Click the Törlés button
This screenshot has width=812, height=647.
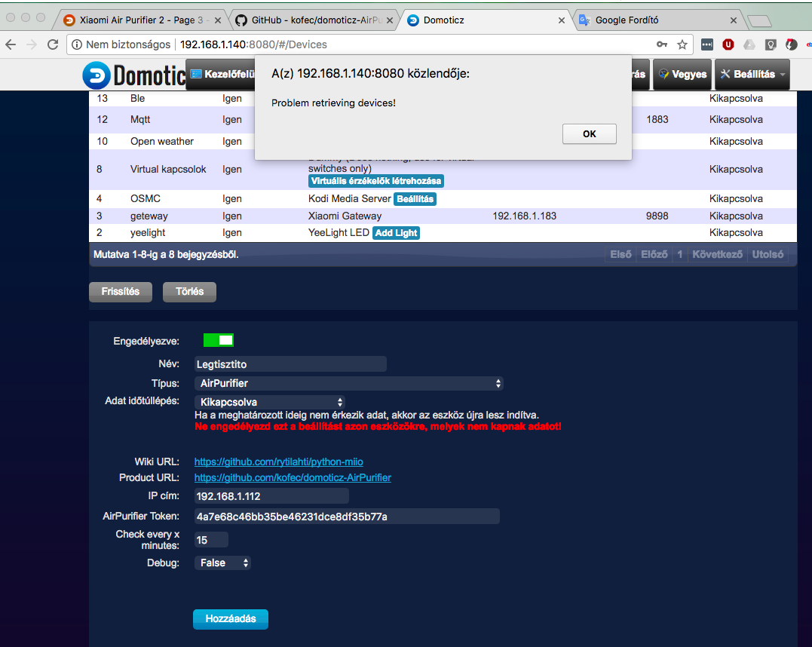pos(189,292)
